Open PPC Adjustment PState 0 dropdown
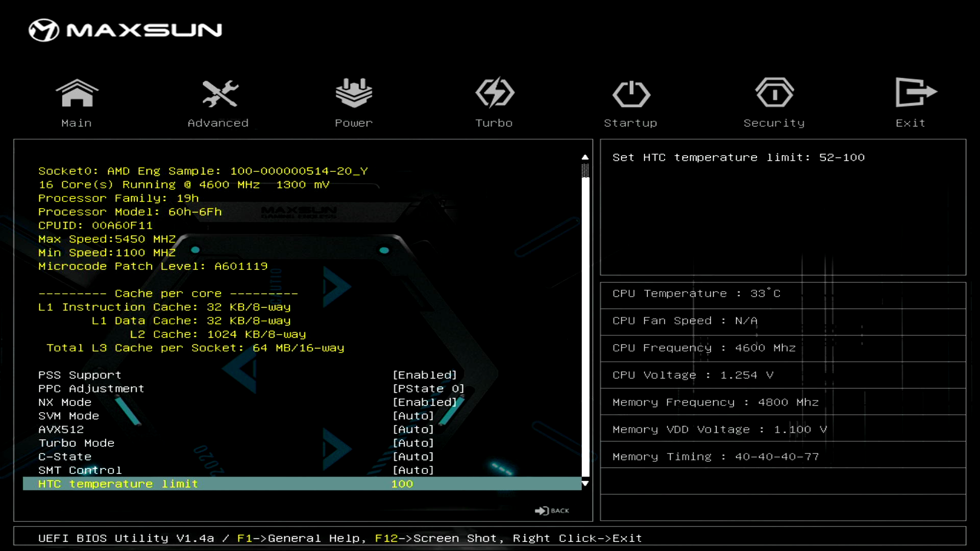This screenshot has width=980, height=551. click(428, 389)
